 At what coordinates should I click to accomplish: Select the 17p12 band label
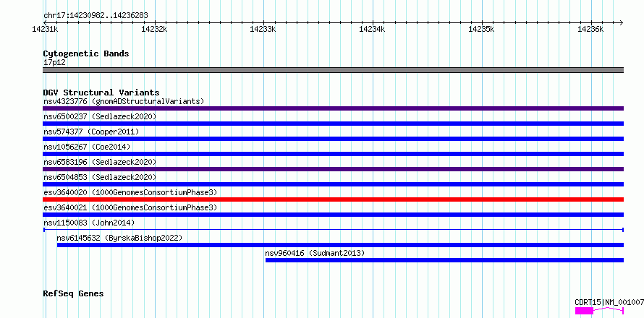tap(54, 62)
